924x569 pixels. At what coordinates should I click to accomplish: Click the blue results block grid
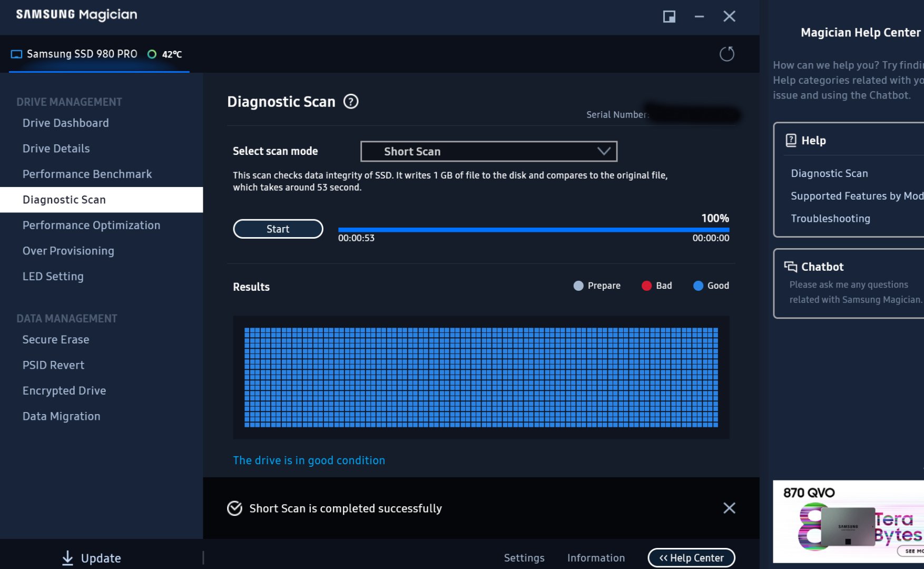(x=481, y=377)
